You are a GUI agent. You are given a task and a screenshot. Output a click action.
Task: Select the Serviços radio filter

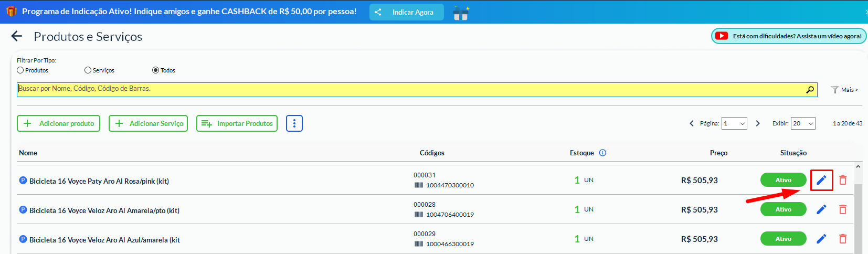(88, 70)
